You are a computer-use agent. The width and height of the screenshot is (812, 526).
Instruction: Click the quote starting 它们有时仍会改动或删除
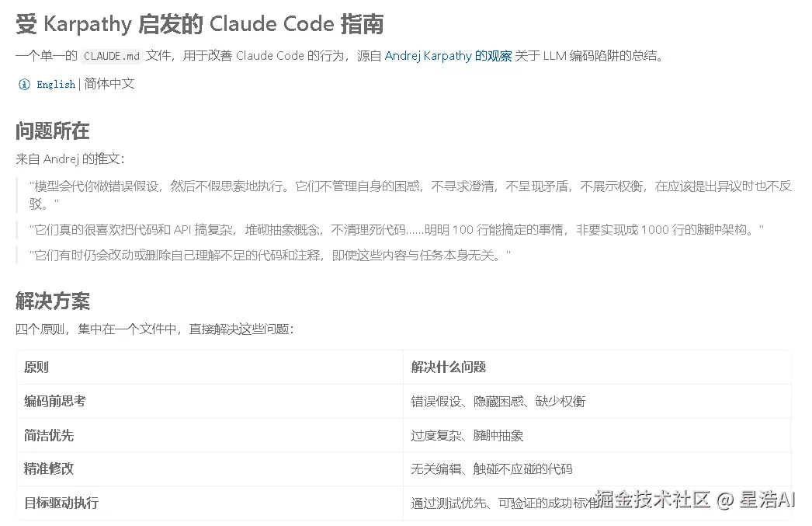[270, 255]
